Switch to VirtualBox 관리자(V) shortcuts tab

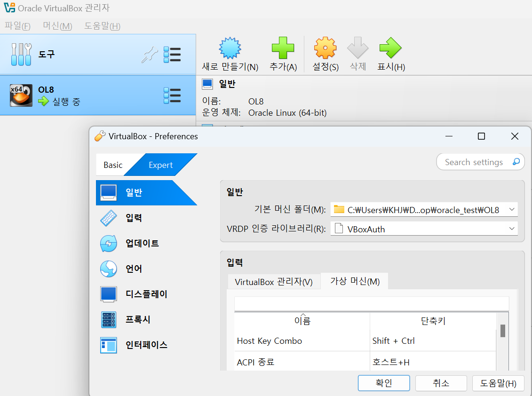tap(273, 282)
